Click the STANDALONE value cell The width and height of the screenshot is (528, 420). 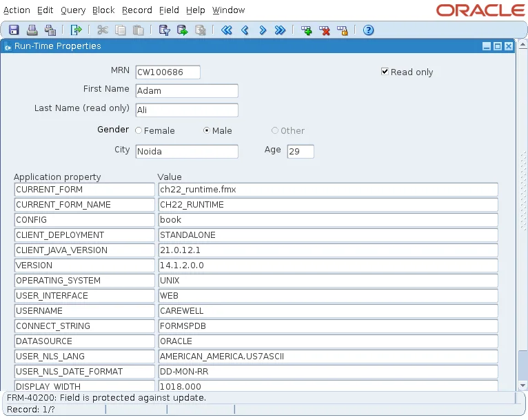click(328, 235)
